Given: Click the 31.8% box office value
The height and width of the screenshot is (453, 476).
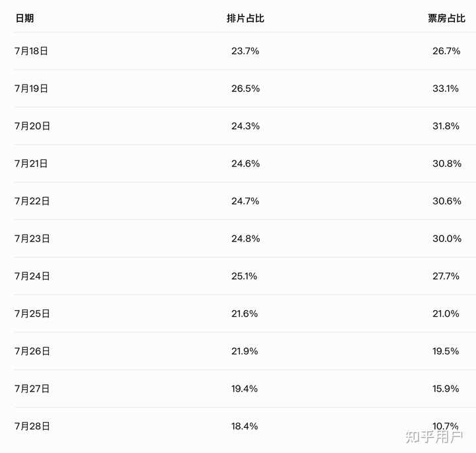Looking at the screenshot, I should tap(446, 126).
